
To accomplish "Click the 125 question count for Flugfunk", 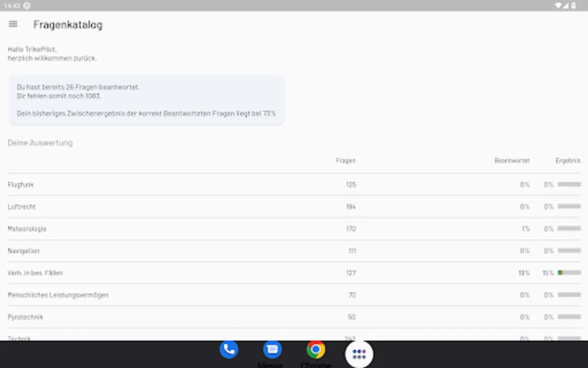I will [351, 185].
